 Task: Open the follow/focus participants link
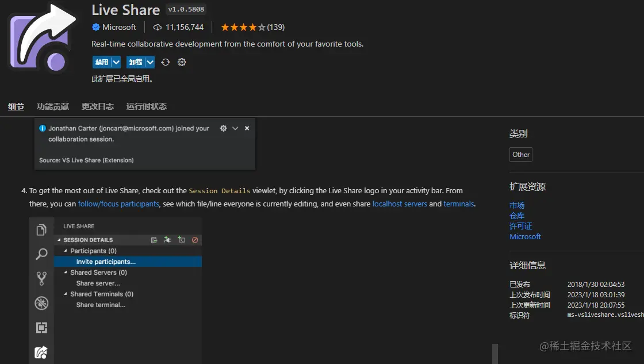(x=118, y=204)
